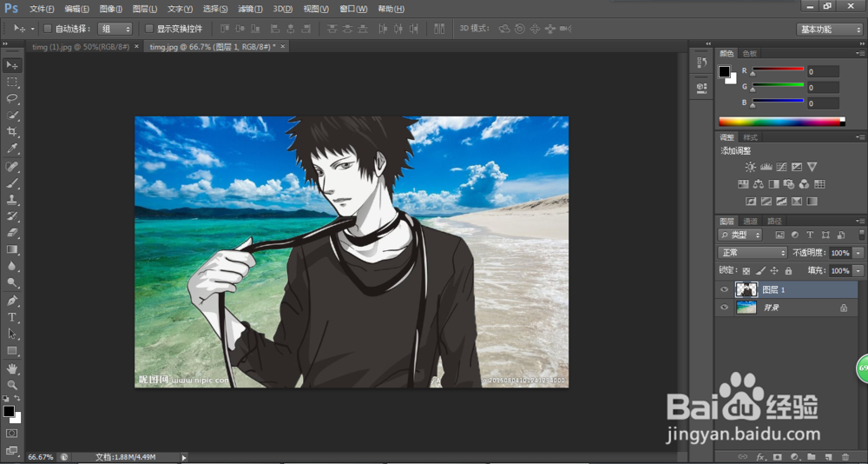
Task: Select the Rectangle shape tool
Action: (12, 350)
